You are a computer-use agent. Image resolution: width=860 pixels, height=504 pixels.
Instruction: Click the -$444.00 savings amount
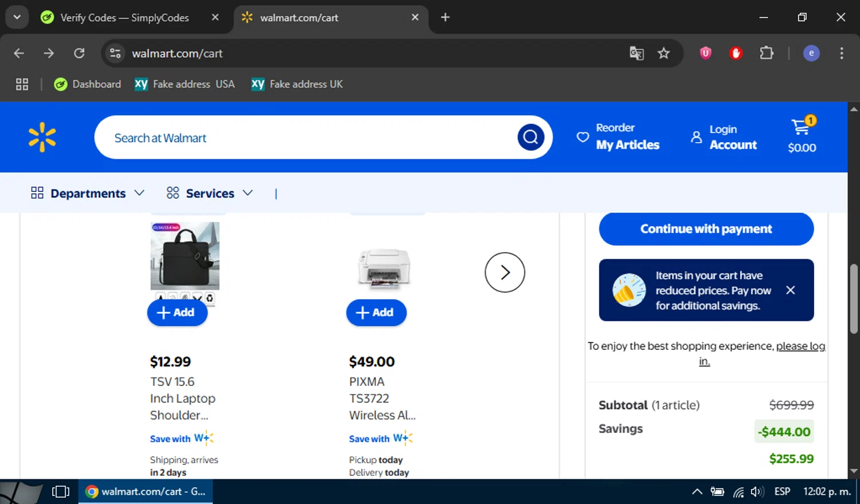[784, 432]
